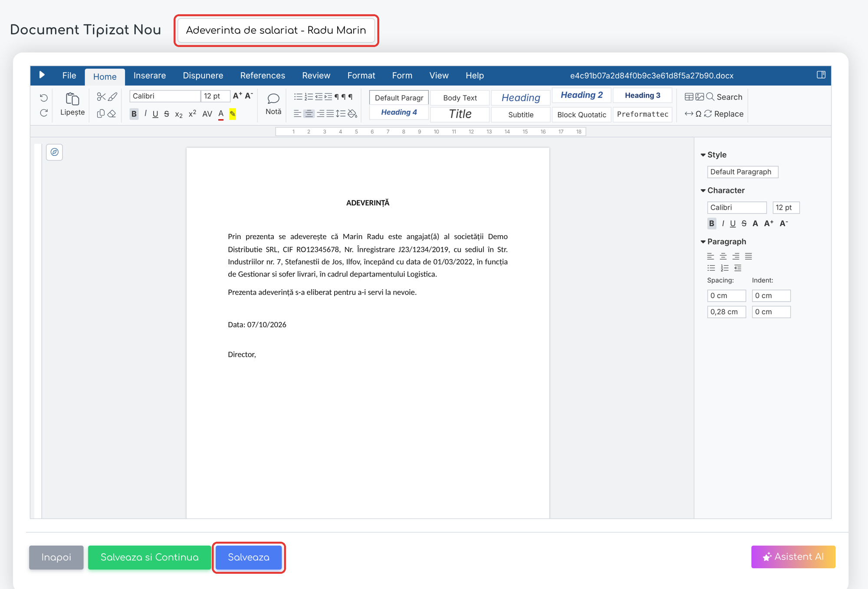Open the Inserare ribbon tab
Image resolution: width=868 pixels, height=589 pixels.
pos(150,76)
